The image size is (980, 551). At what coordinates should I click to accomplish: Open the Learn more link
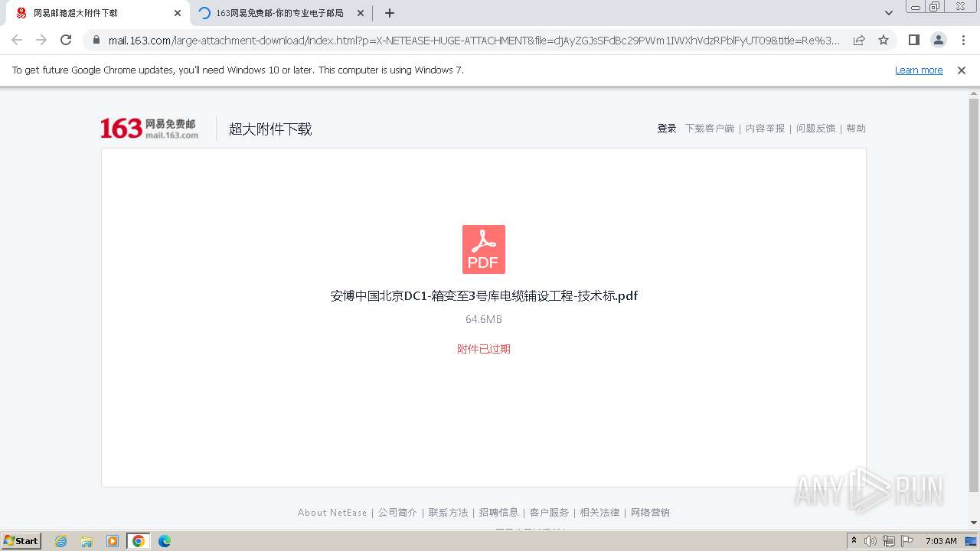[919, 70]
